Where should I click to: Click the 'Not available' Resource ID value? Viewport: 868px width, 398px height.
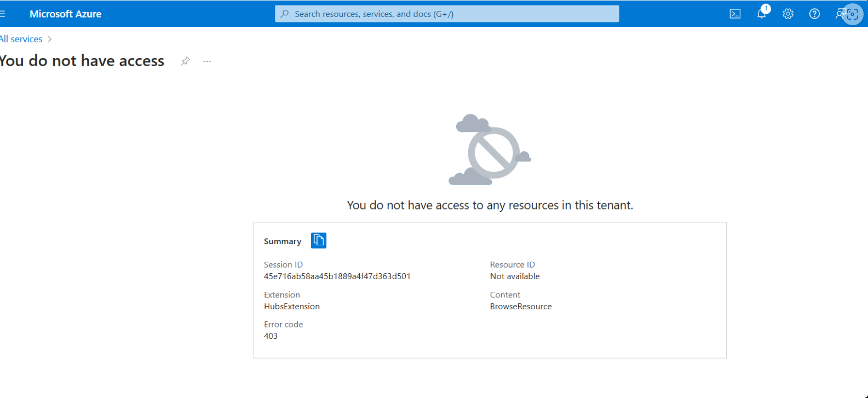click(515, 276)
